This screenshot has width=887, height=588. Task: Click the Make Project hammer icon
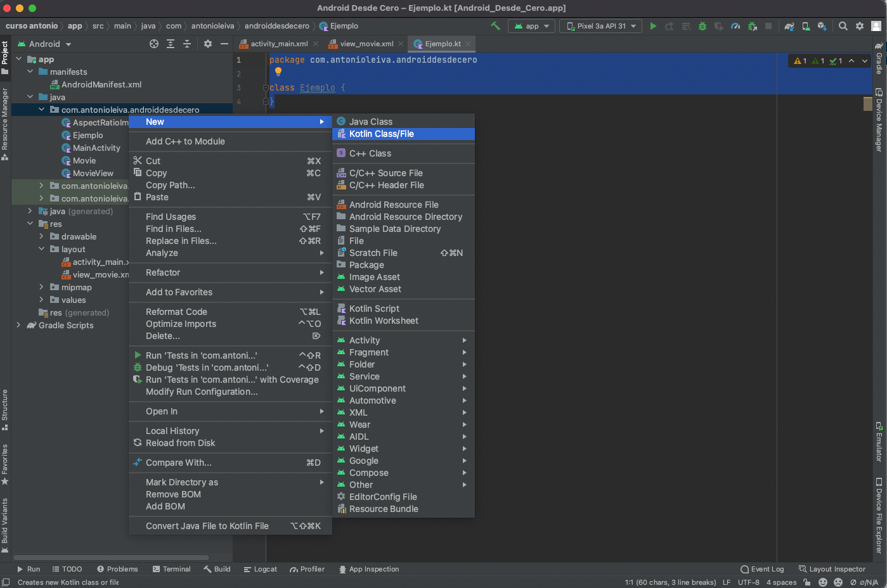pyautogui.click(x=496, y=26)
